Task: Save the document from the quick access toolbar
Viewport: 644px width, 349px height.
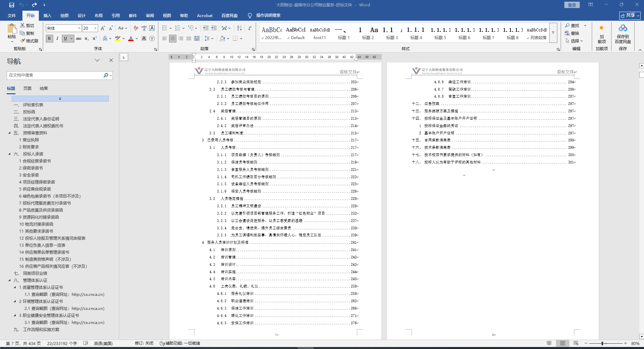Action: [12, 5]
